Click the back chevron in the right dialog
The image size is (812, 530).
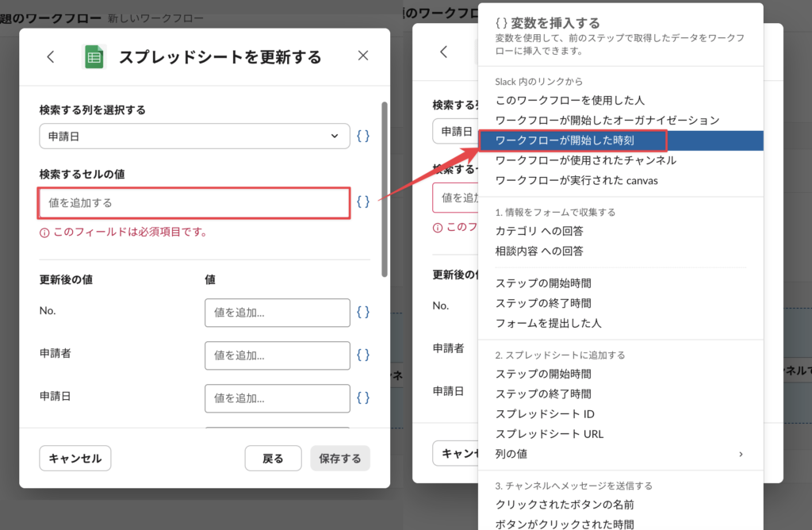pos(443,52)
